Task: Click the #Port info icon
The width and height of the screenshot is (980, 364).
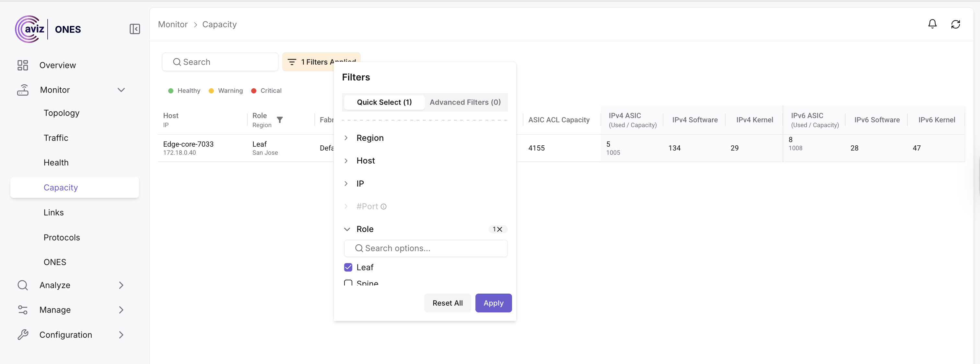Action: (x=383, y=207)
